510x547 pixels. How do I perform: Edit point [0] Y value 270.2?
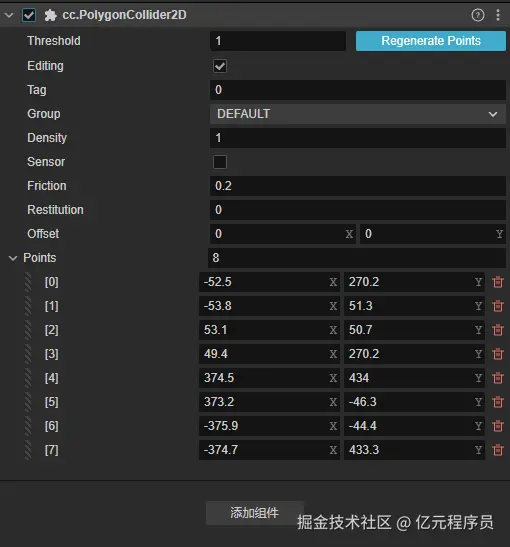(414, 282)
